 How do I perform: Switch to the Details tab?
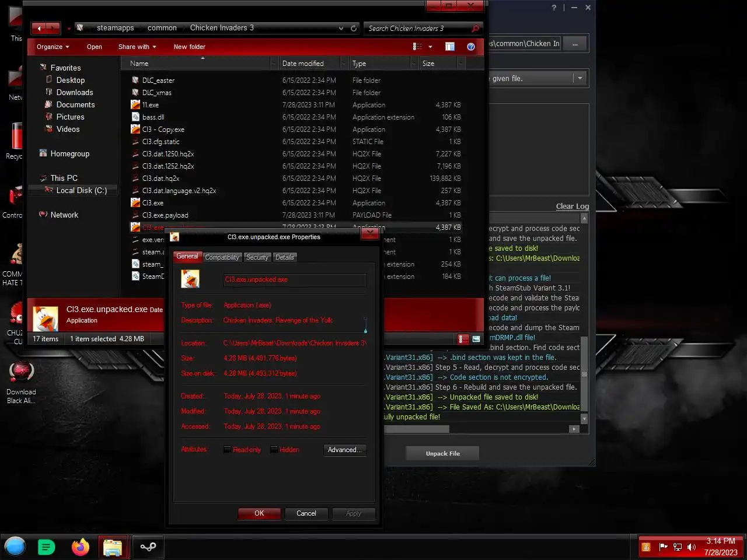click(x=285, y=257)
